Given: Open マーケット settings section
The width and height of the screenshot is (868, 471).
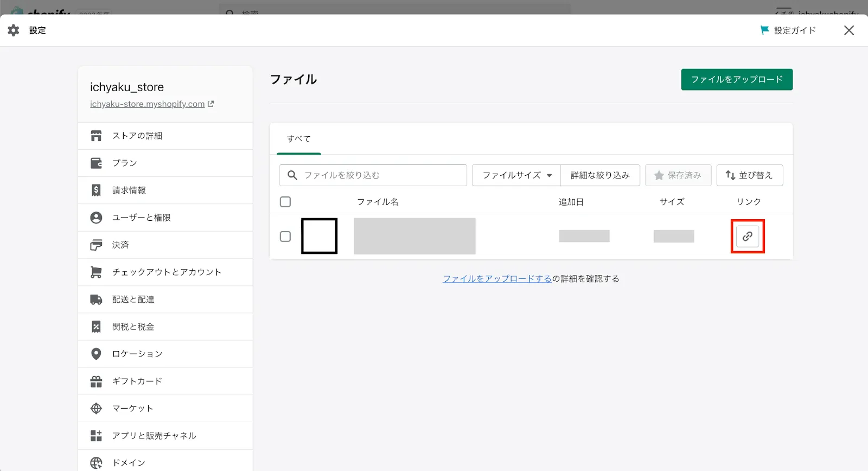Looking at the screenshot, I should tap(165, 409).
